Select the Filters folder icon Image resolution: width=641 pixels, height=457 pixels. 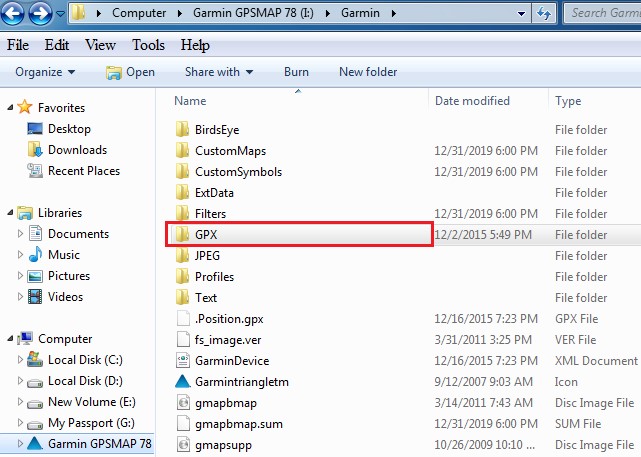click(182, 213)
